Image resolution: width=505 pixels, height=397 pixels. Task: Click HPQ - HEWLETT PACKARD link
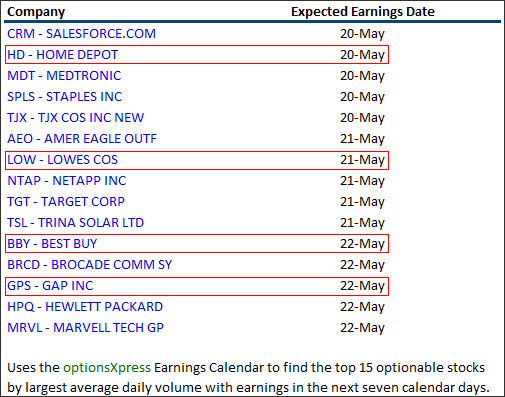pos(85,307)
